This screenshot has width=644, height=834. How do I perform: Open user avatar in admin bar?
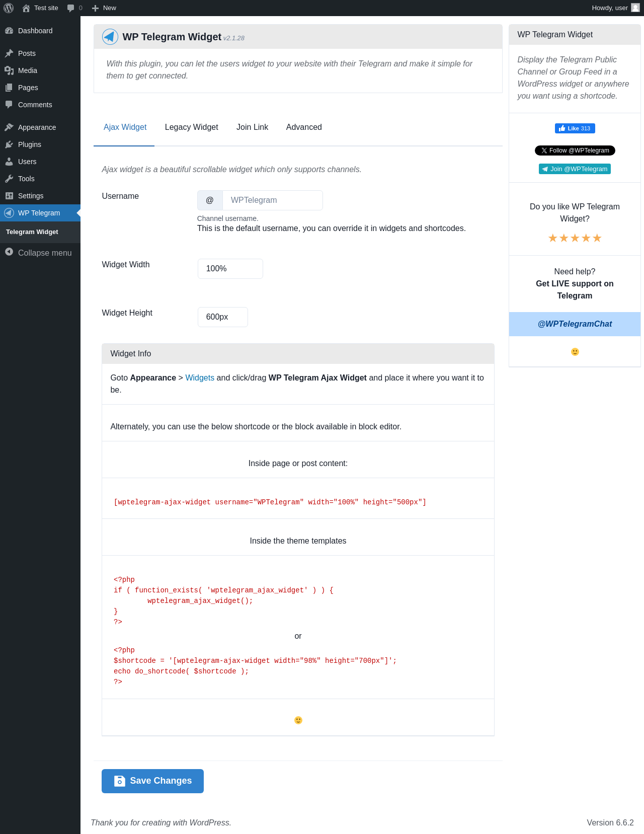tap(635, 8)
